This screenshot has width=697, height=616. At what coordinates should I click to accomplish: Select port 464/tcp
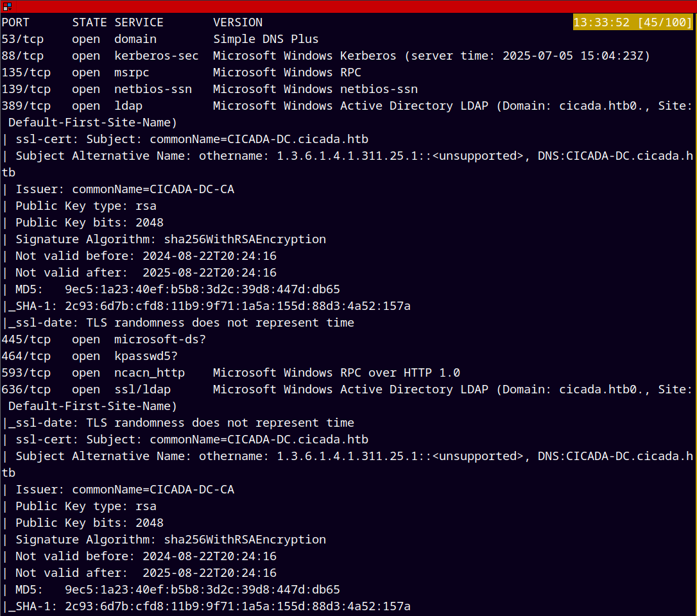point(26,356)
